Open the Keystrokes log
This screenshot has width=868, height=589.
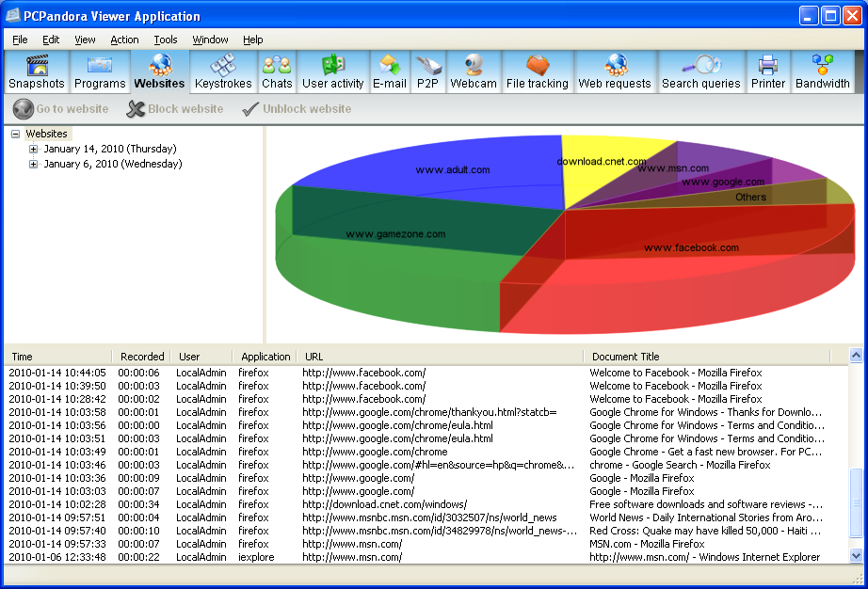(x=223, y=72)
